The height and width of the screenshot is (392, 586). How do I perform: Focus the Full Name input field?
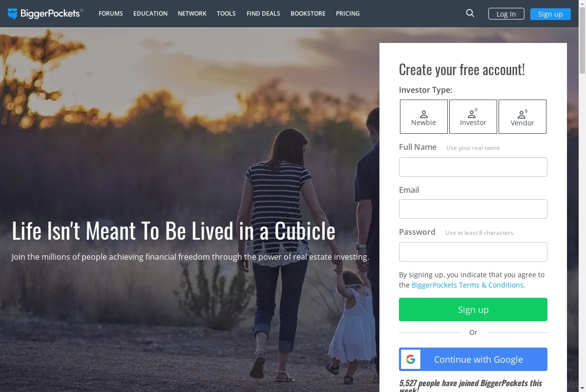(473, 167)
